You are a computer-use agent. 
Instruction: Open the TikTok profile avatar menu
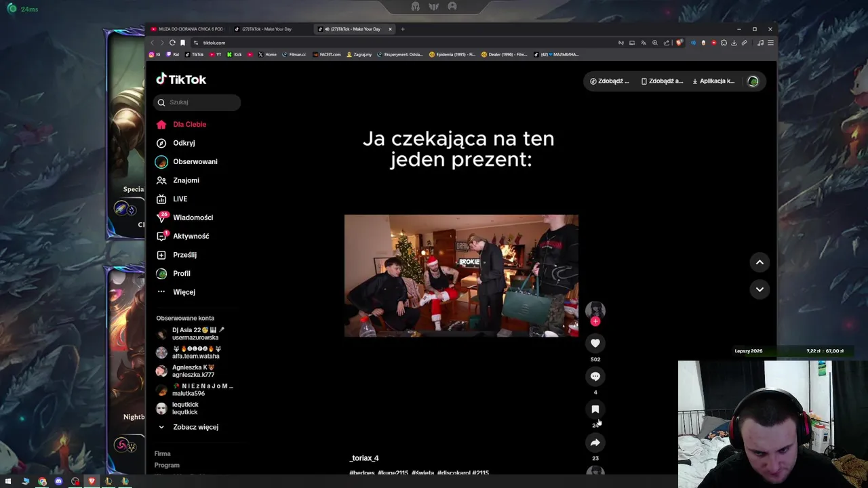[753, 81]
